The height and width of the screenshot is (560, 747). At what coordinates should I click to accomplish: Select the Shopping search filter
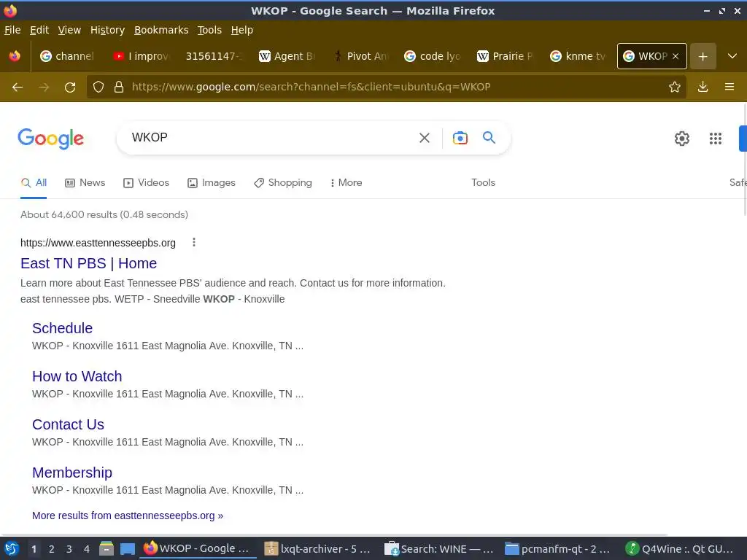coord(283,183)
